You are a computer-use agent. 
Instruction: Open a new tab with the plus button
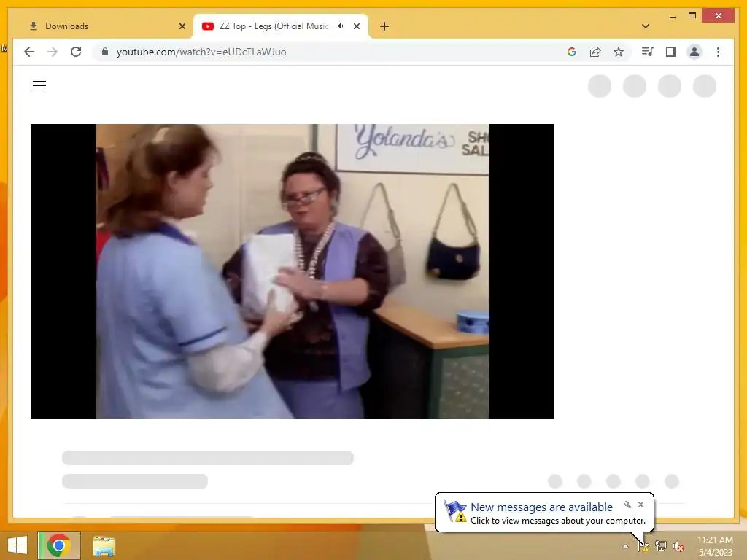coord(384,26)
